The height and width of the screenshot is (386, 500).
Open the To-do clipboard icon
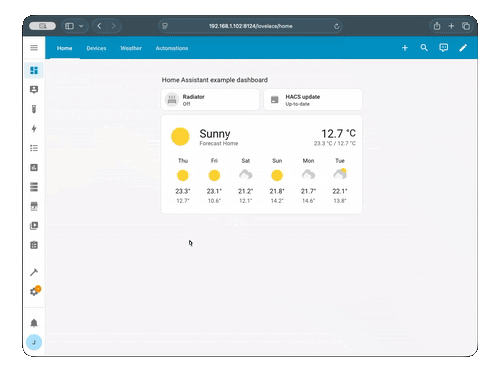34,245
